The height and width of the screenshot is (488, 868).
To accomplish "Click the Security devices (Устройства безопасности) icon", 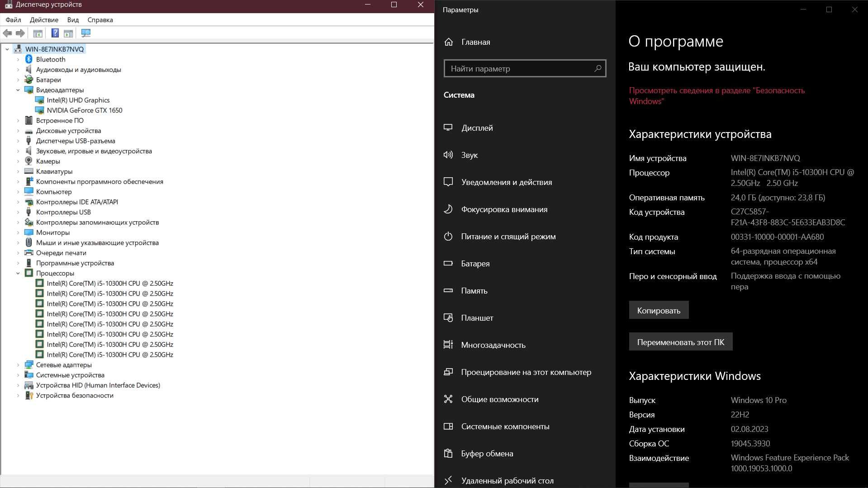I will click(29, 395).
